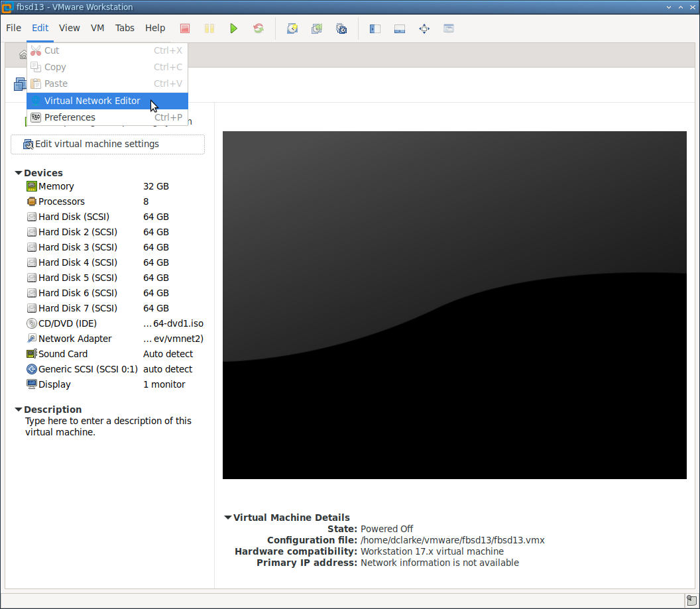Click the black VM console preview

coord(455,305)
